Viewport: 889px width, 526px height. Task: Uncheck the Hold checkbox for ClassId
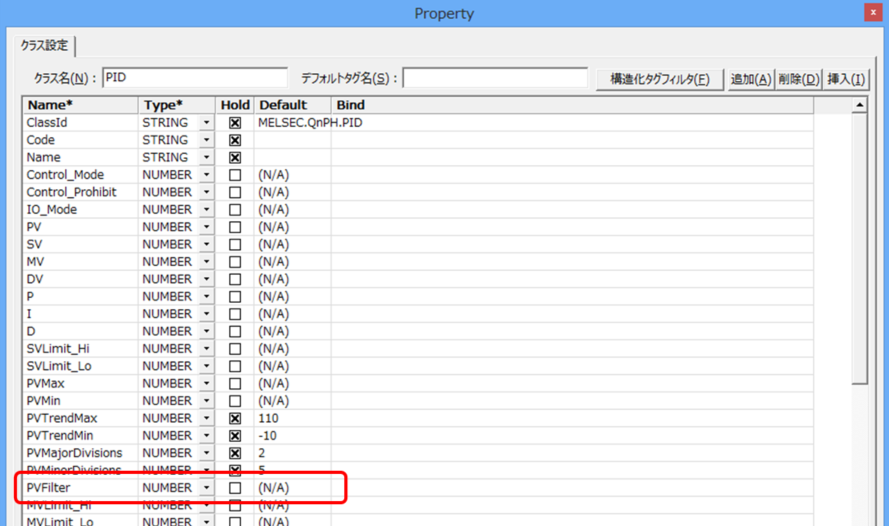pos(235,123)
